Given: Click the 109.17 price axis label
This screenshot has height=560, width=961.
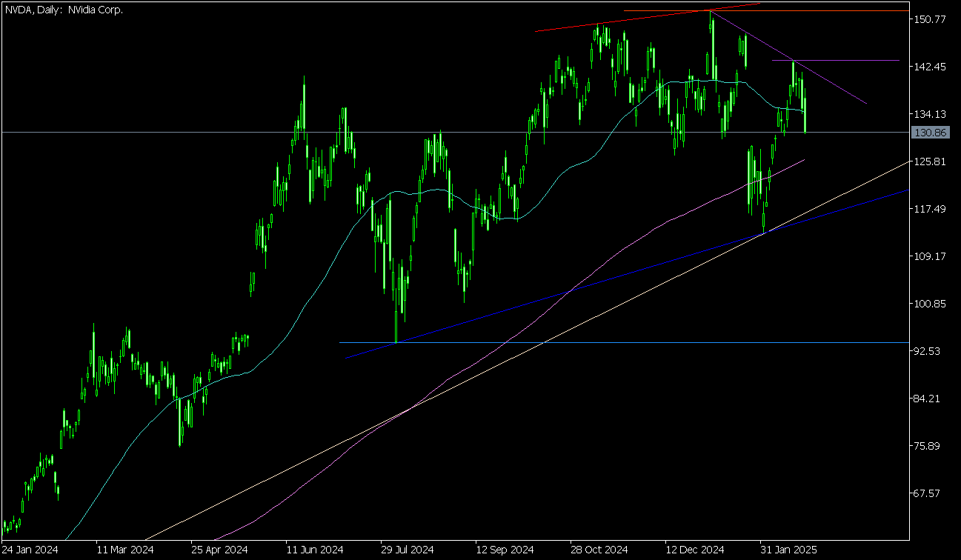Looking at the screenshot, I should pos(931,256).
